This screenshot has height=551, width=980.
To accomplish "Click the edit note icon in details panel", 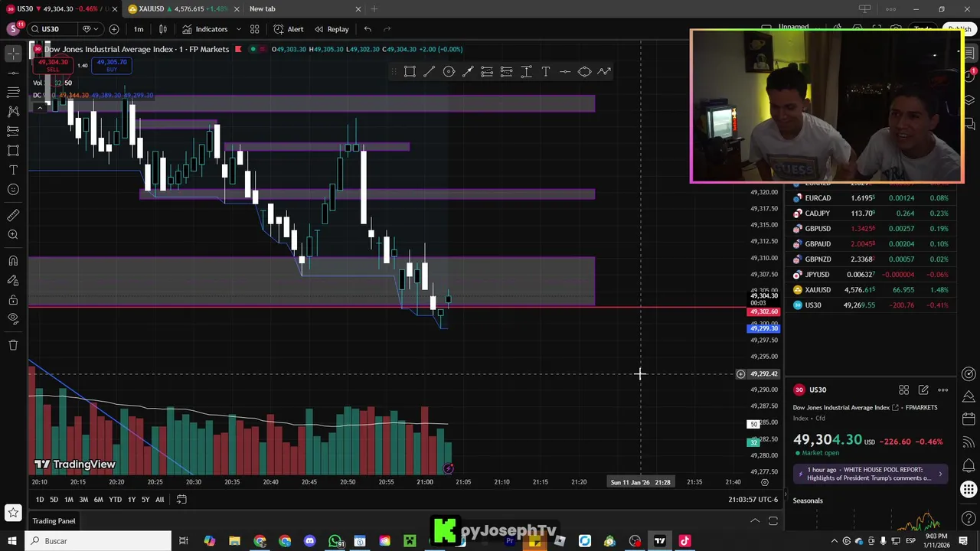I will pyautogui.click(x=923, y=390).
